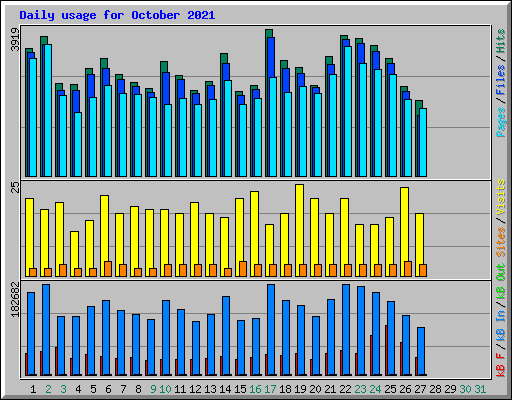
Task: Click day 29 on the x-axis
Action: (450, 389)
